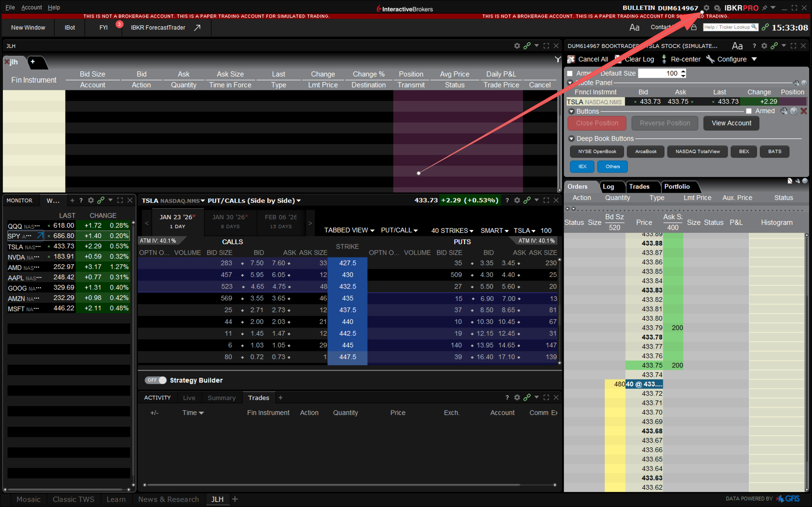
Task: Check the Armed checkbox in Buttons section
Action: pyautogui.click(x=749, y=111)
